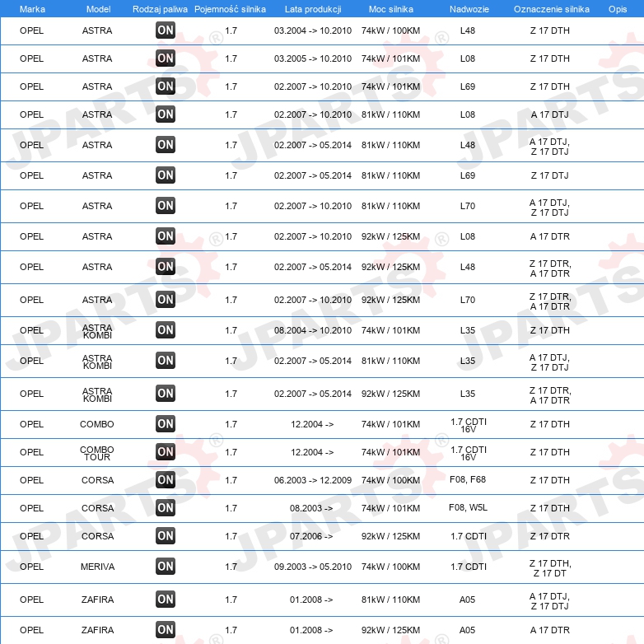Select the date cell '03.2004 -> 10.2010'
The width and height of the screenshot is (644, 644).
pyautogui.click(x=313, y=30)
